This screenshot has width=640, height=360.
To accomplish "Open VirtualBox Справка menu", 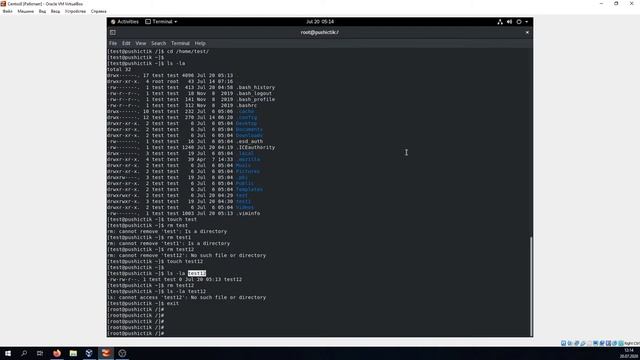I will [98, 11].
